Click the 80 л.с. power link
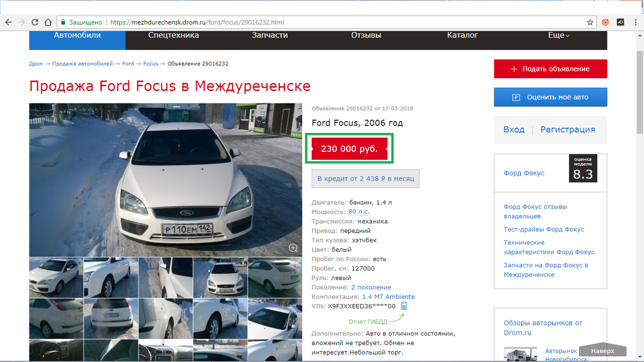The height and width of the screenshot is (362, 644). 359,212
